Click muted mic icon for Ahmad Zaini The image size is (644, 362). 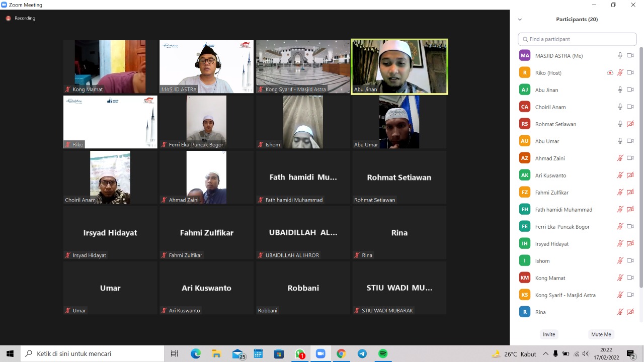point(620,158)
